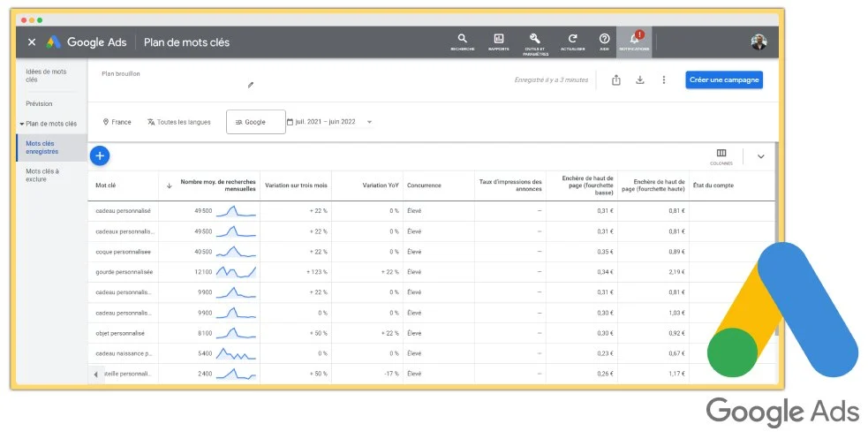868x439 pixels.
Task: Open Prévision in the sidebar
Action: pos(40,103)
